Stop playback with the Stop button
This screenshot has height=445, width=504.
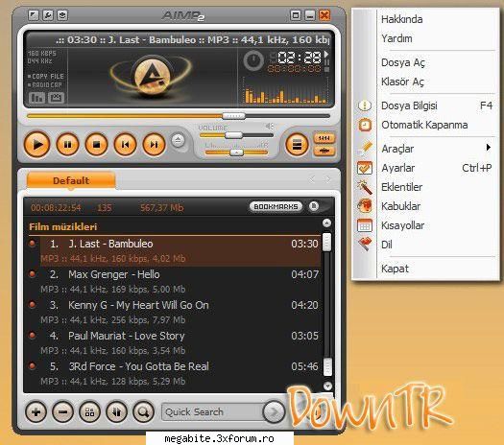(x=96, y=145)
